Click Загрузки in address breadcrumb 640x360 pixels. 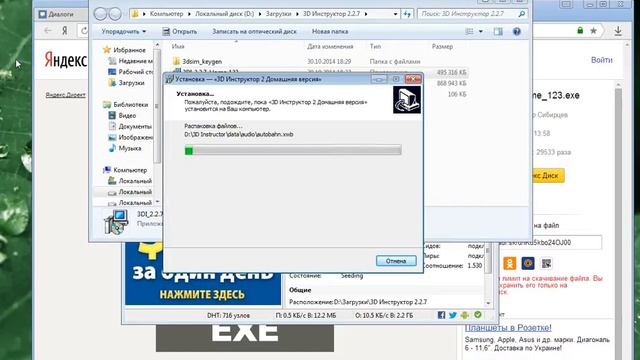(278, 14)
